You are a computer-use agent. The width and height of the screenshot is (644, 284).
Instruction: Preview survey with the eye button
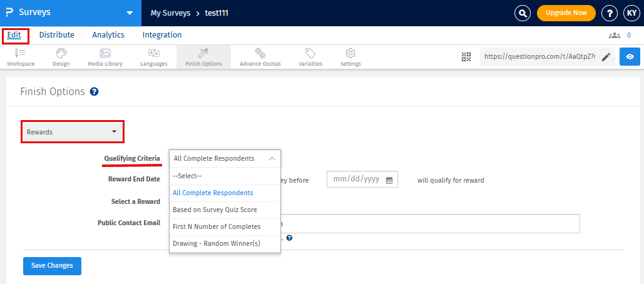630,57
